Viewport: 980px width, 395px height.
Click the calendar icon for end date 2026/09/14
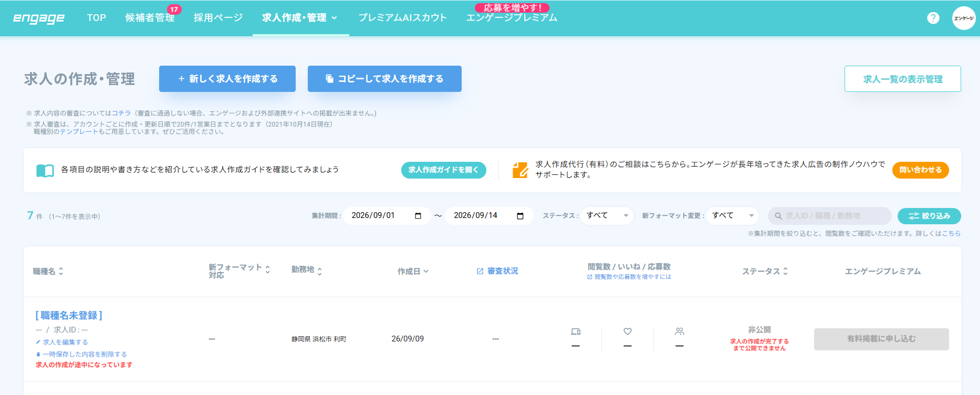(520, 216)
